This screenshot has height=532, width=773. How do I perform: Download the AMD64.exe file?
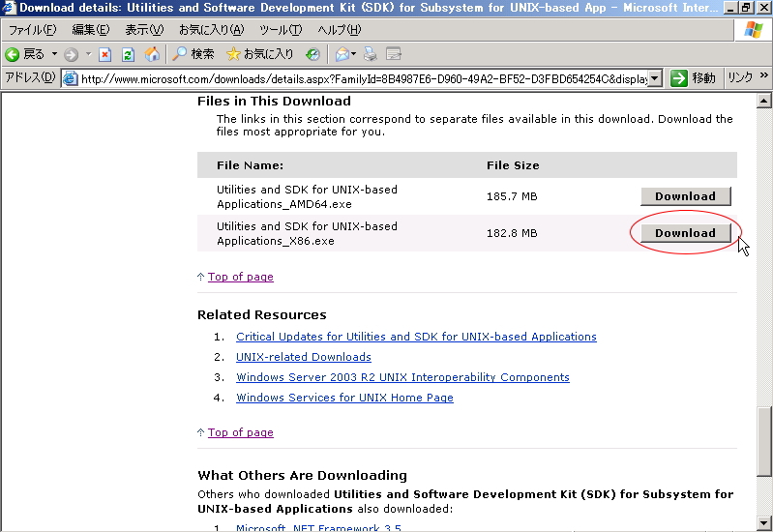coord(685,196)
